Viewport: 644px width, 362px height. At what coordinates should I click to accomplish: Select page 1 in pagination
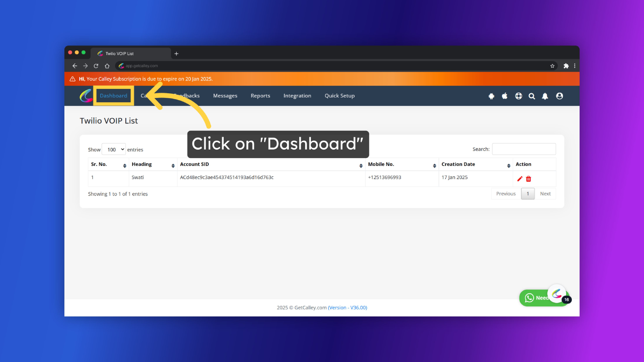pyautogui.click(x=528, y=194)
